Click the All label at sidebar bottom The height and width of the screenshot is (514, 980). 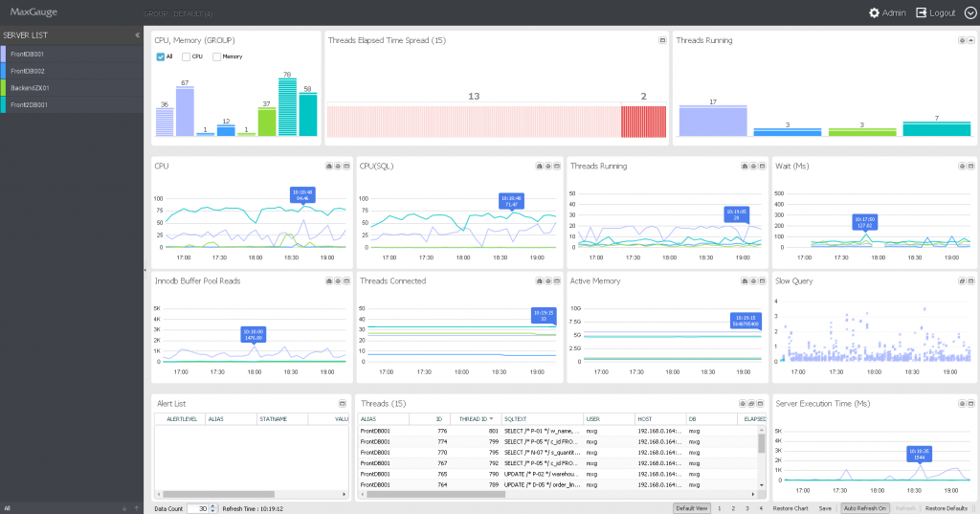click(7, 508)
